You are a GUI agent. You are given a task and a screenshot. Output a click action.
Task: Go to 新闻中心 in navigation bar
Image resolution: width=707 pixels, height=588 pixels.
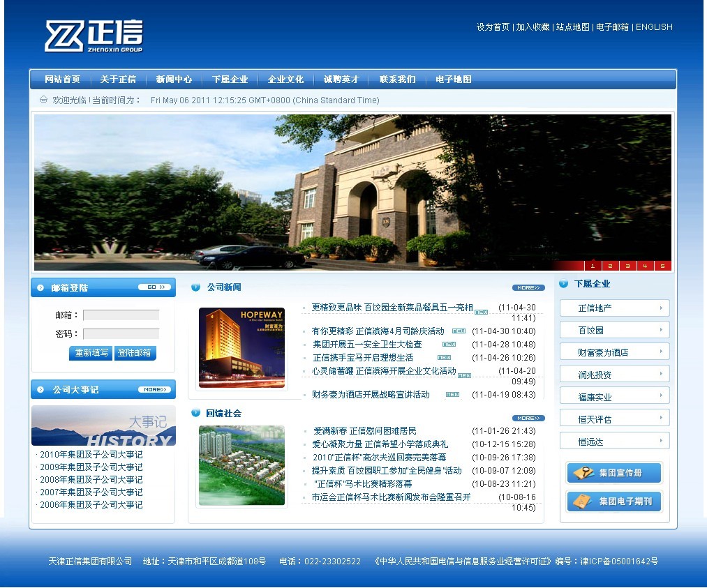(x=174, y=80)
